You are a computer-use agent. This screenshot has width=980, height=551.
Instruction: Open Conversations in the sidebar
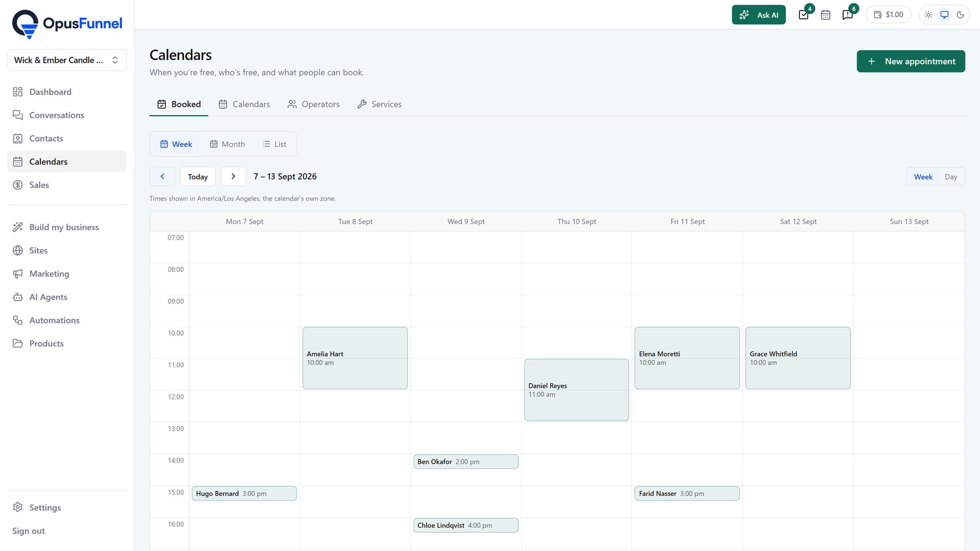click(x=67, y=115)
